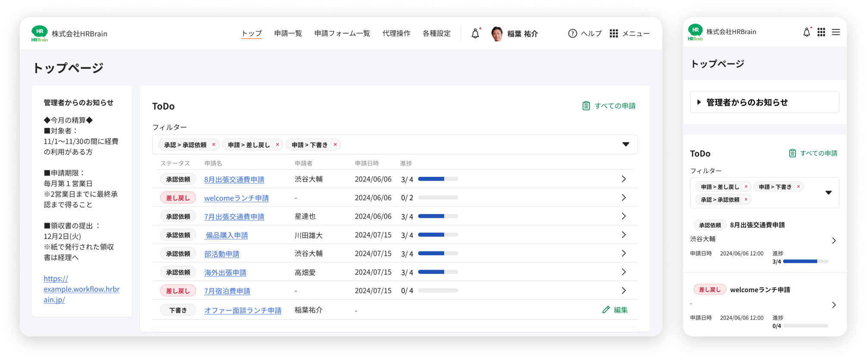The height and width of the screenshot is (361, 868).
Task: Open the メニュー grid icon in desktop header
Action: [x=614, y=34]
